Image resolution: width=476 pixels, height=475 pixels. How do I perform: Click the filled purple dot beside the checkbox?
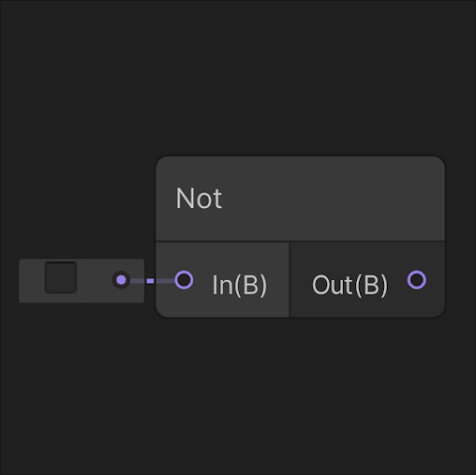click(x=121, y=280)
